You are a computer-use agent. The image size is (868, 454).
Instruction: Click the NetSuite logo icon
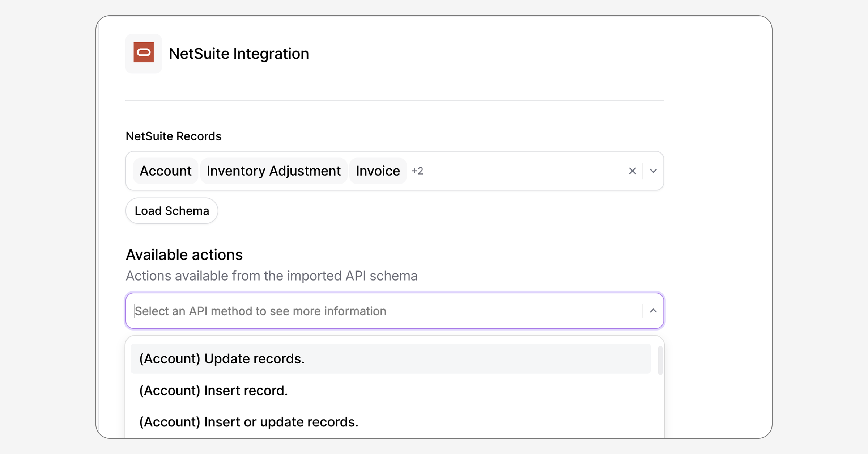144,53
